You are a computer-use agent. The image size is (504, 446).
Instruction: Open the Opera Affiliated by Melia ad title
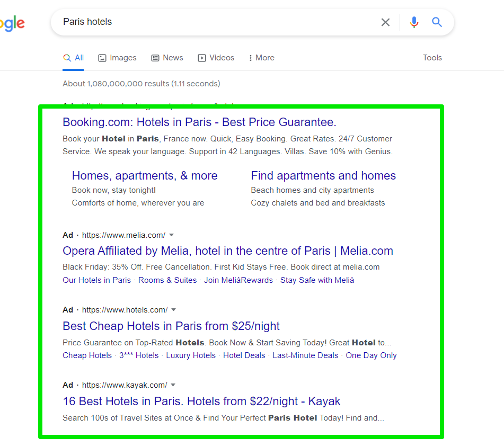tap(228, 251)
